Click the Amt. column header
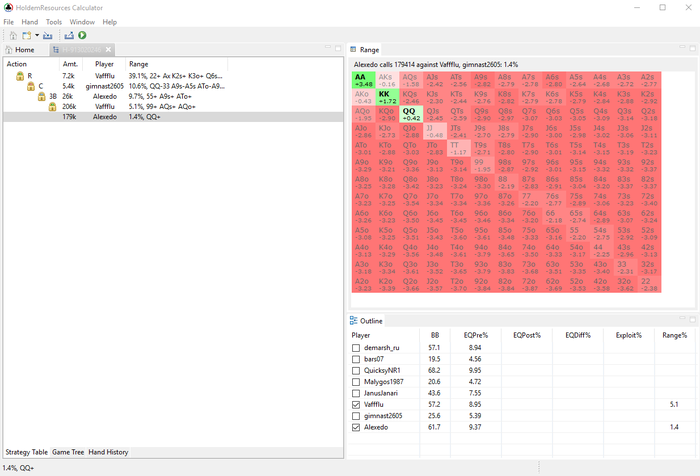 (70, 64)
